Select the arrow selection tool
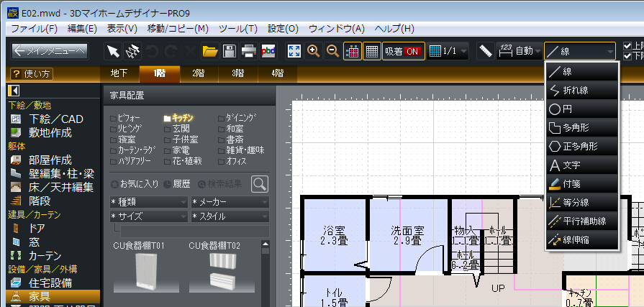This screenshot has width=644, height=307. [113, 51]
